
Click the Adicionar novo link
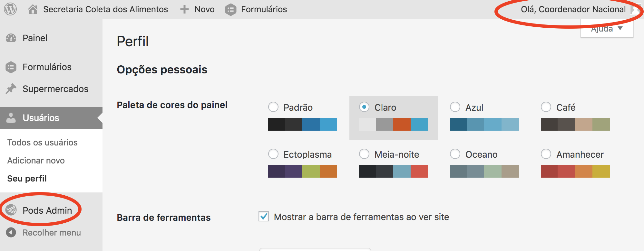36,161
